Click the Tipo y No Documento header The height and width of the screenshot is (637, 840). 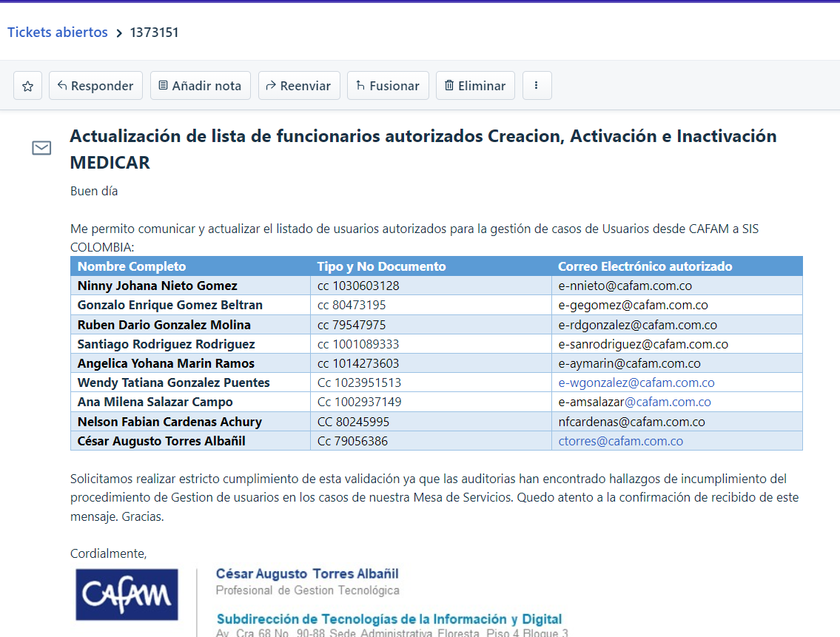point(381,266)
